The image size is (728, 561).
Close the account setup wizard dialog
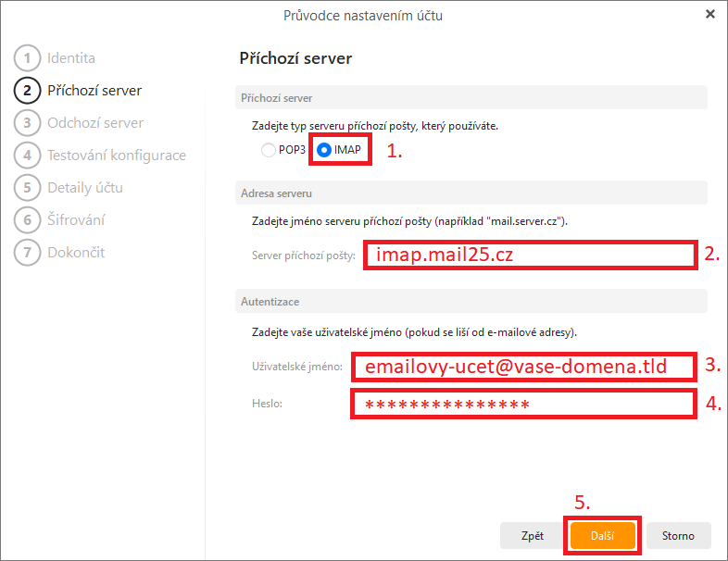pyautogui.click(x=709, y=15)
